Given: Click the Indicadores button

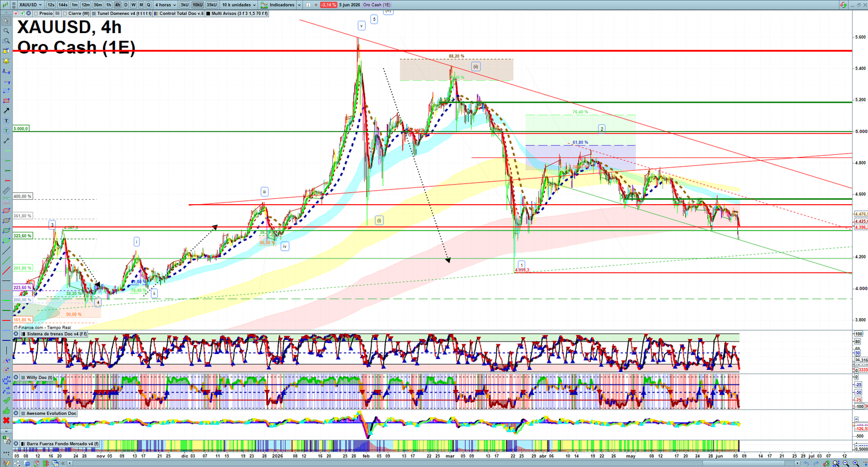Looking at the screenshot, I should click(278, 5).
